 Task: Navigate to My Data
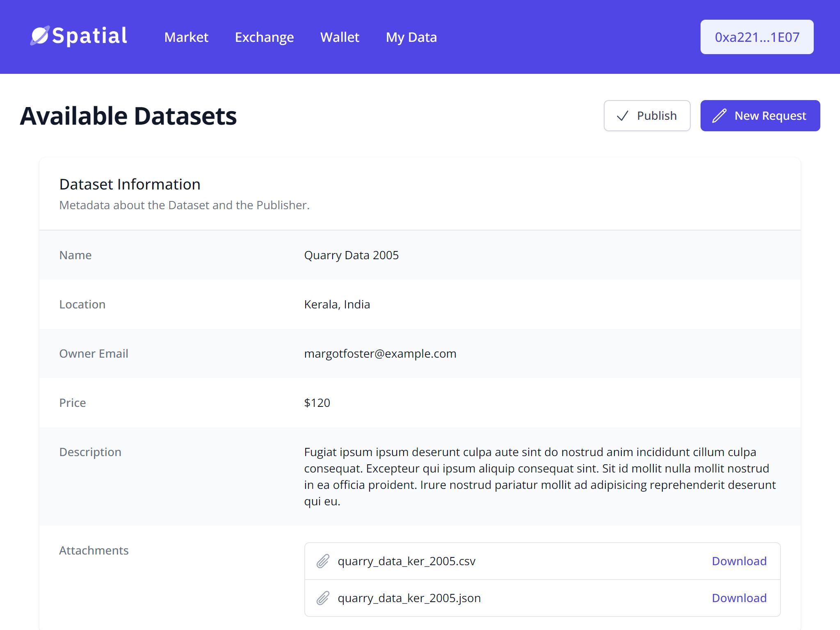(411, 37)
